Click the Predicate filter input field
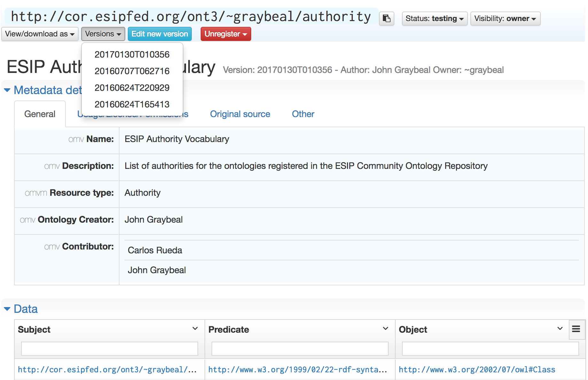Image resolution: width=588 pixels, height=380 pixels. (x=300, y=349)
